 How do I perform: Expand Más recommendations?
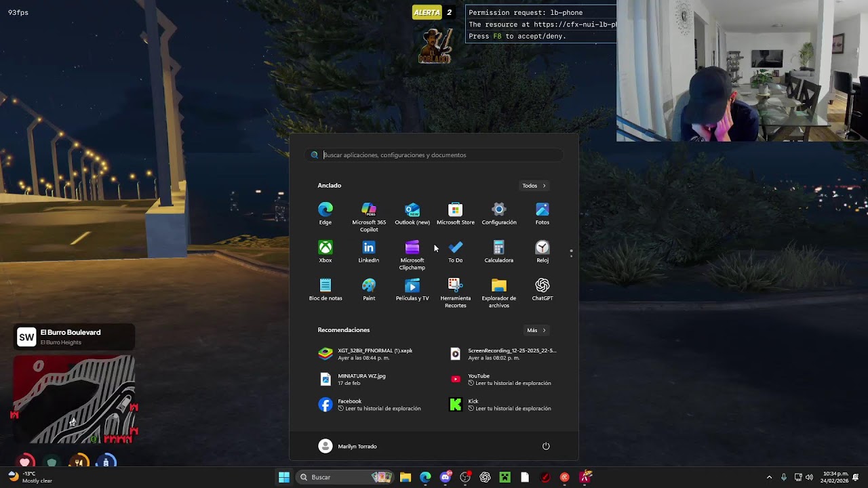click(x=536, y=330)
